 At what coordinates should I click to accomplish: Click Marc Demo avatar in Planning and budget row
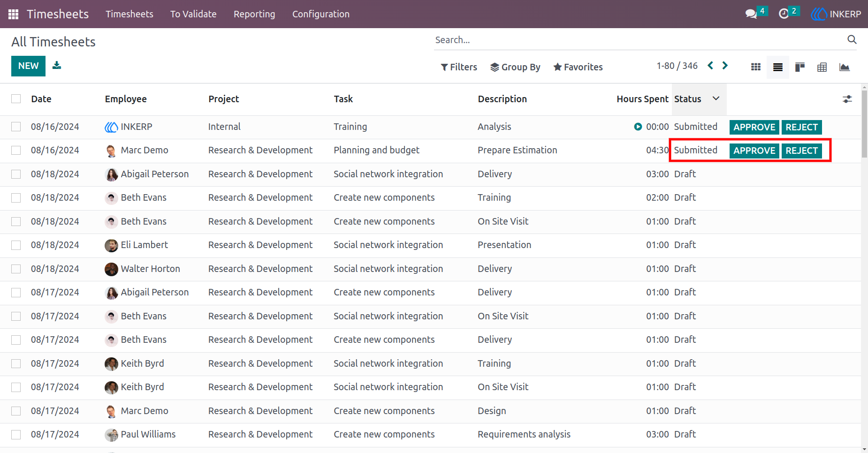coord(111,151)
